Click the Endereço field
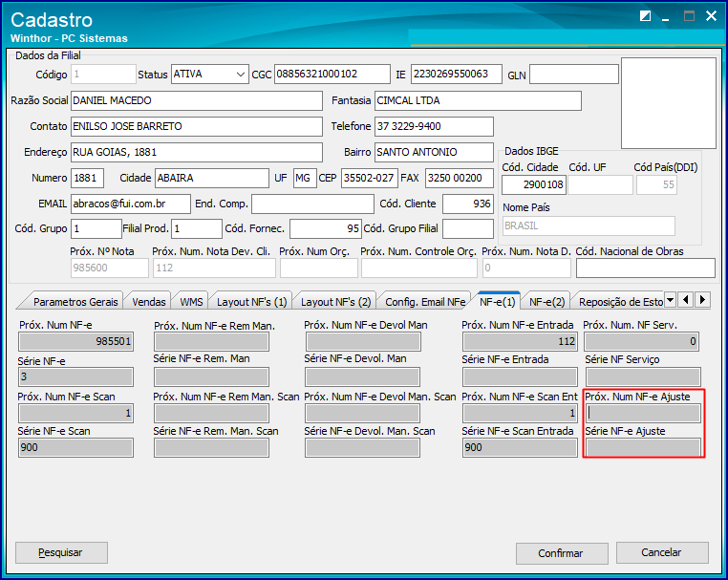 [197, 152]
